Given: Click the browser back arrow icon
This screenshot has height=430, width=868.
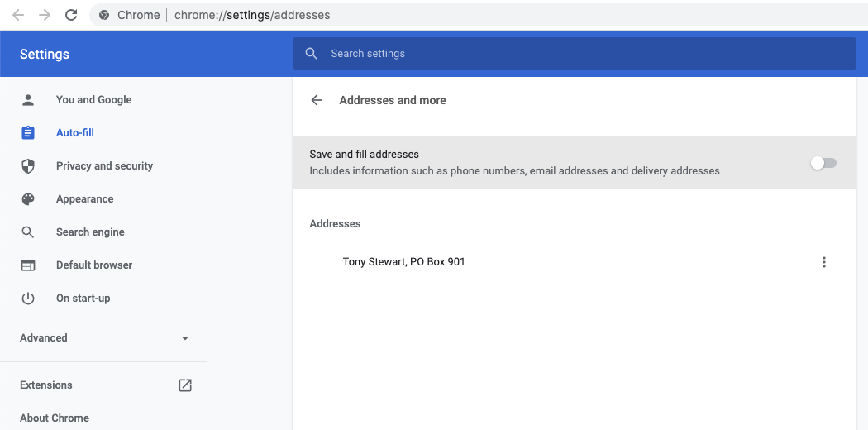Looking at the screenshot, I should click(18, 15).
